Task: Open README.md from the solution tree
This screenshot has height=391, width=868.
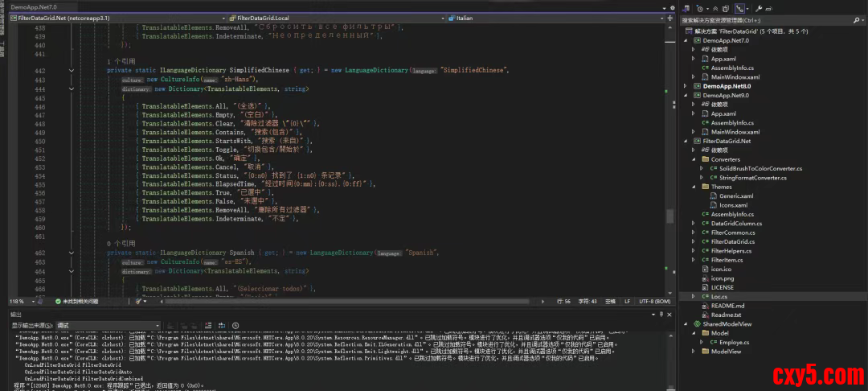Action: [x=727, y=306]
